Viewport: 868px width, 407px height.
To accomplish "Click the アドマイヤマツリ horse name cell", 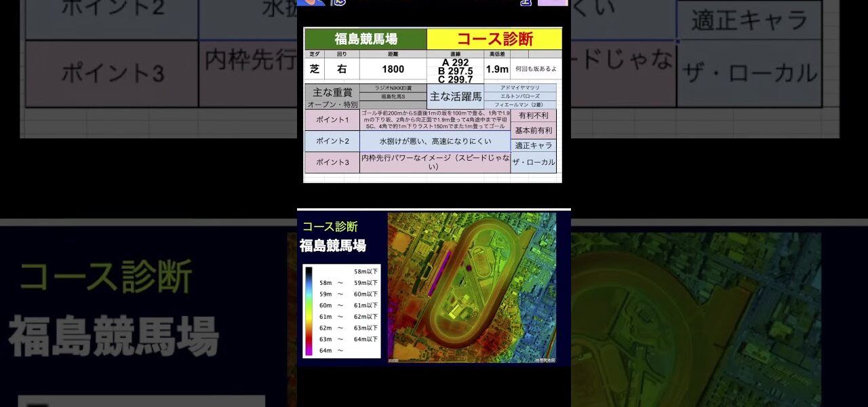I will click(519, 88).
